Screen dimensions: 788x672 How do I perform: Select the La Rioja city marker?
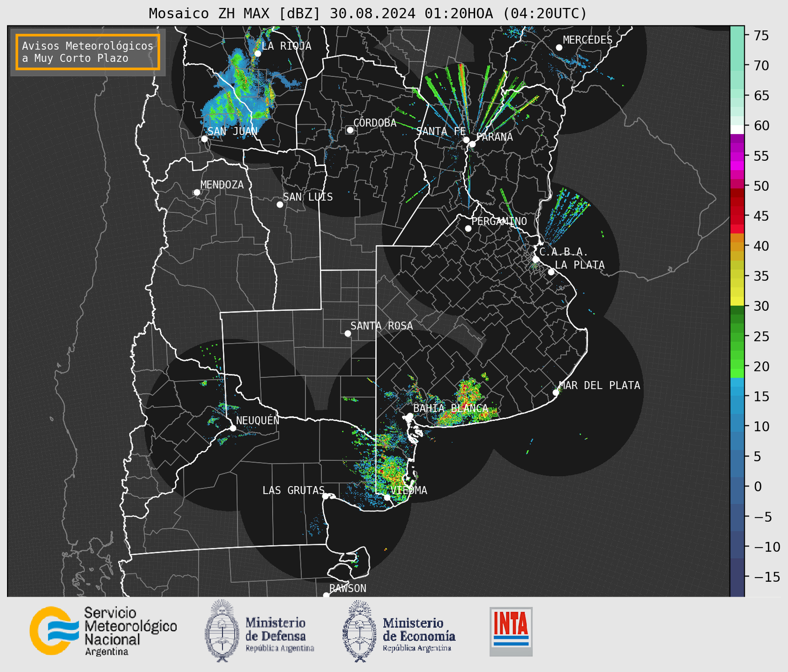(257, 53)
